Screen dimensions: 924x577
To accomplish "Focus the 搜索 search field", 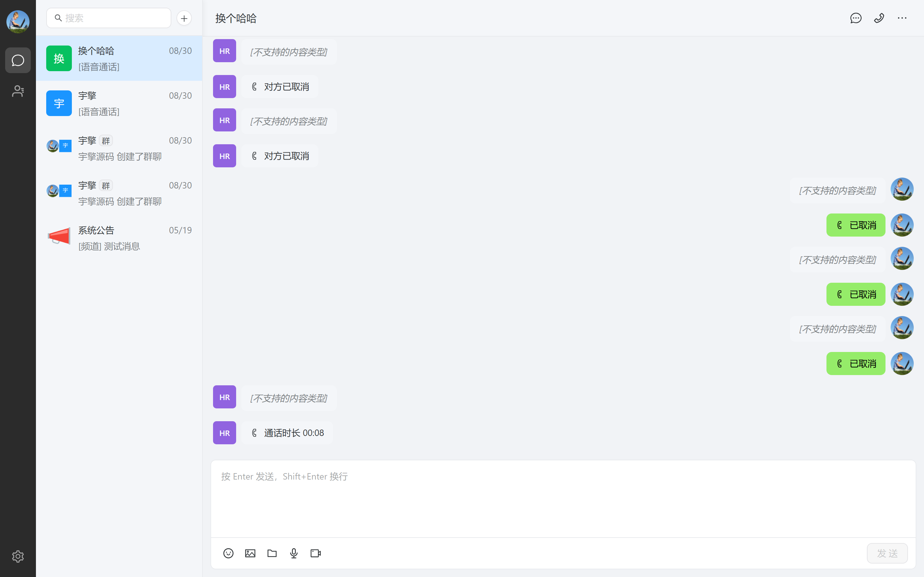I will 109,18.
